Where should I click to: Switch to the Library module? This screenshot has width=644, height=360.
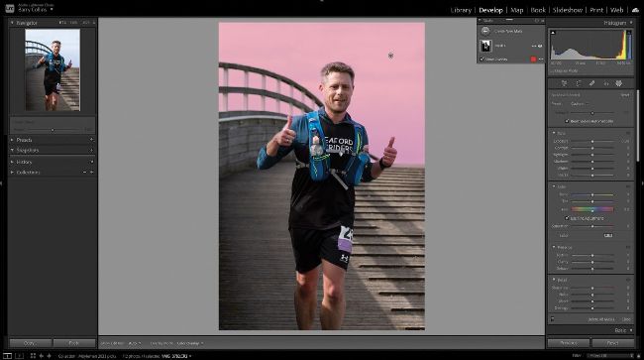[x=461, y=10]
